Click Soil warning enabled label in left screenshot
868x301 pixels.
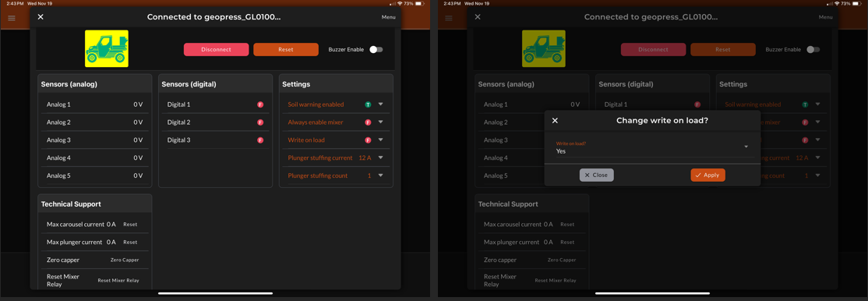coord(316,104)
